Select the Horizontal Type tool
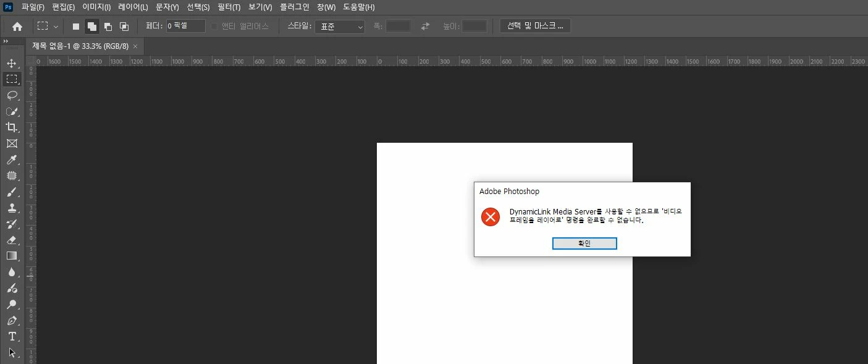Viewport: 868px width, 364px height. tap(12, 337)
